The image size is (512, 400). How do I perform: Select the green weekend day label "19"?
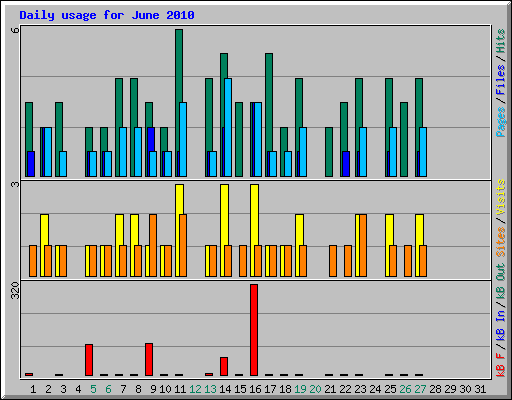click(x=300, y=389)
